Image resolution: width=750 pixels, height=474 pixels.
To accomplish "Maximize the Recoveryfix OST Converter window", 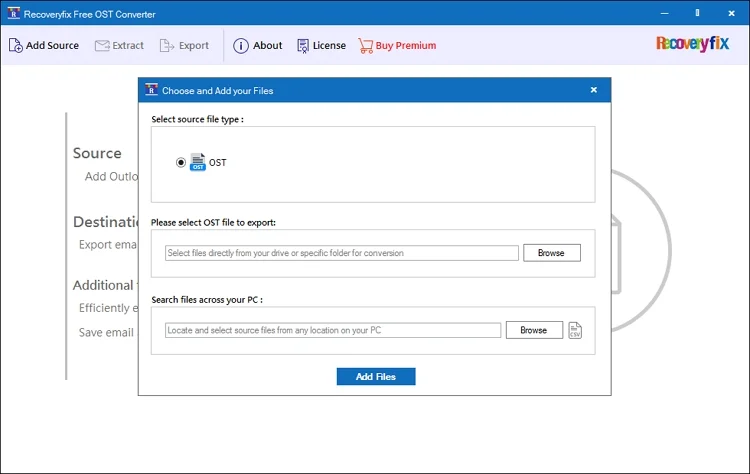I will [697, 13].
